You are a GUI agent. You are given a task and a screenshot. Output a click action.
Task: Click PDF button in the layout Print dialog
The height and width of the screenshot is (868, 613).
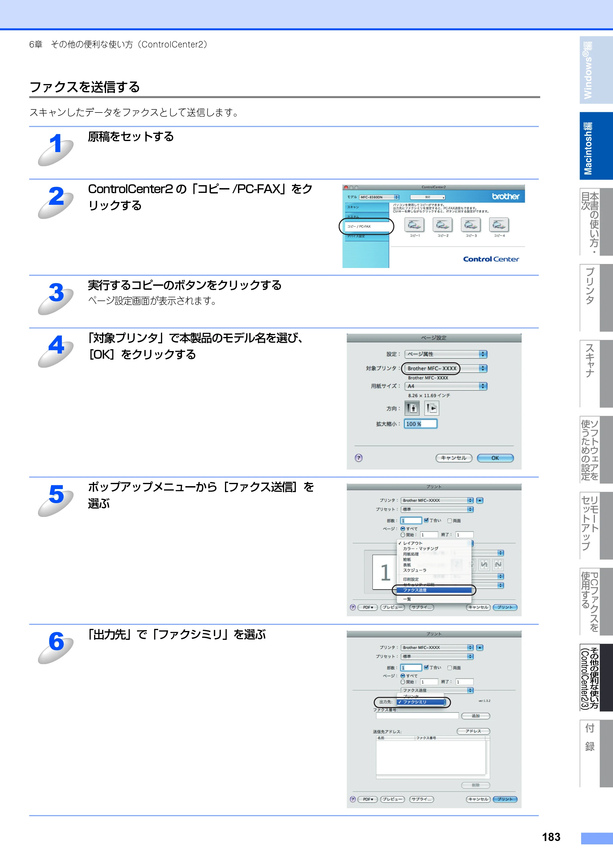[x=368, y=607]
